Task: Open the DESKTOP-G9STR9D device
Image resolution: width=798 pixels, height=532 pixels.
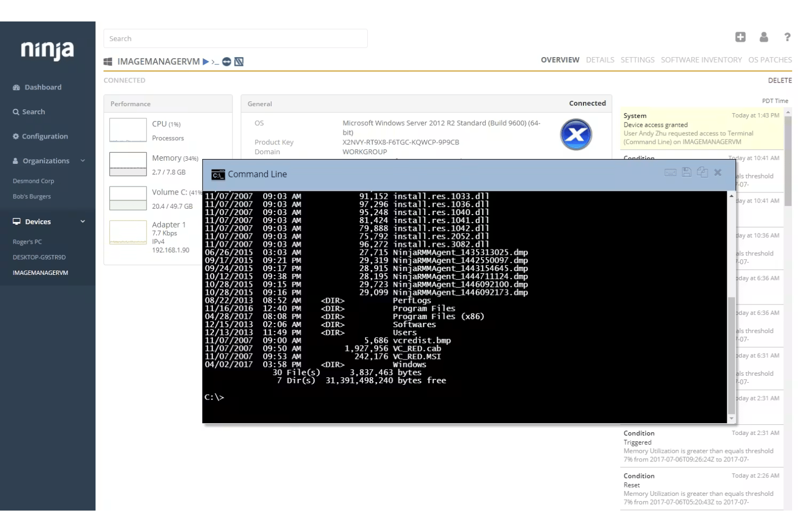Action: 39,258
